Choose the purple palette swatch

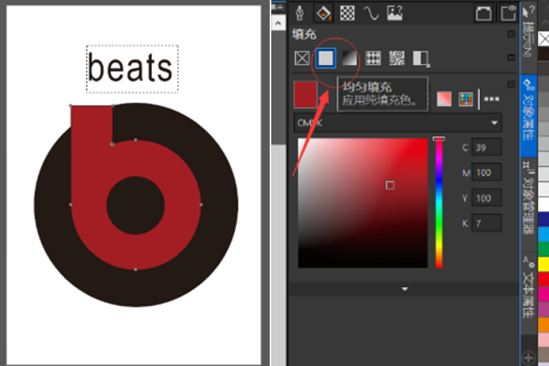pyautogui.click(x=544, y=310)
